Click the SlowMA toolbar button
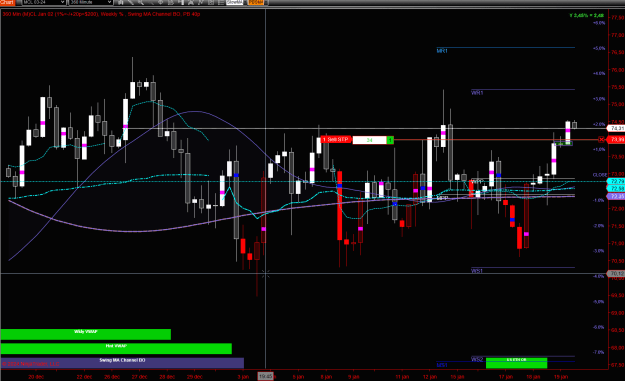The height and width of the screenshot is (381, 625). [x=234, y=2]
